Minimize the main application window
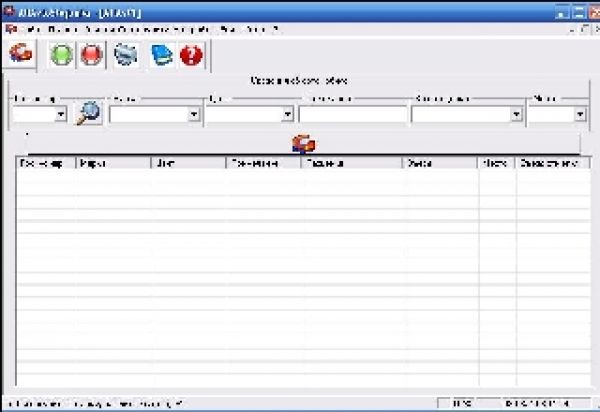The image size is (600, 412). pyautogui.click(x=562, y=12)
